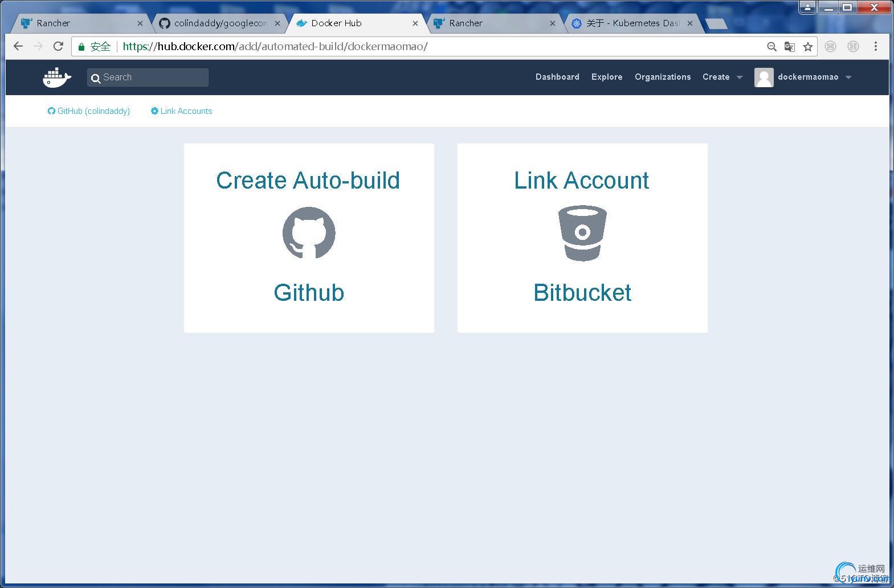The width and height of the screenshot is (894, 588).
Task: Close the first Rancher tab
Action: point(140,23)
